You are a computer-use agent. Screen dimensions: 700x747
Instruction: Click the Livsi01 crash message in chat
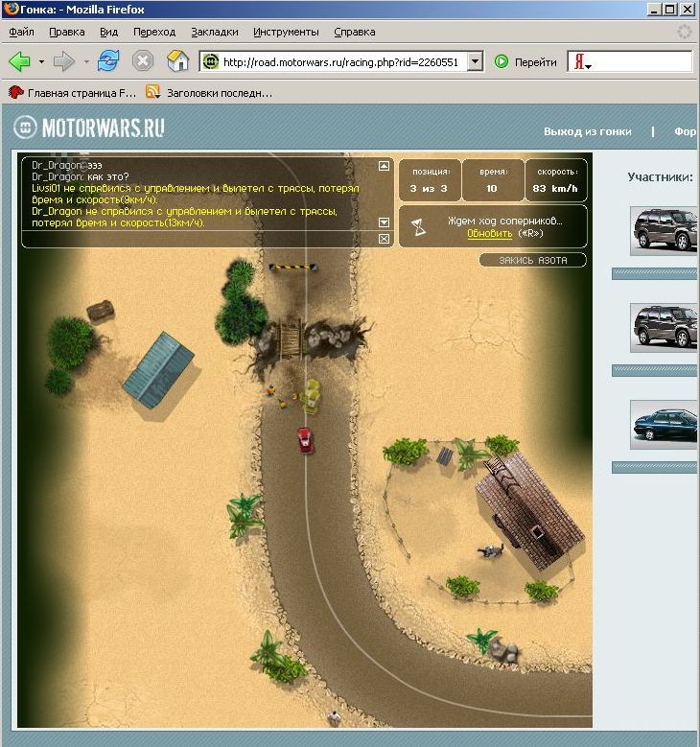(196, 194)
